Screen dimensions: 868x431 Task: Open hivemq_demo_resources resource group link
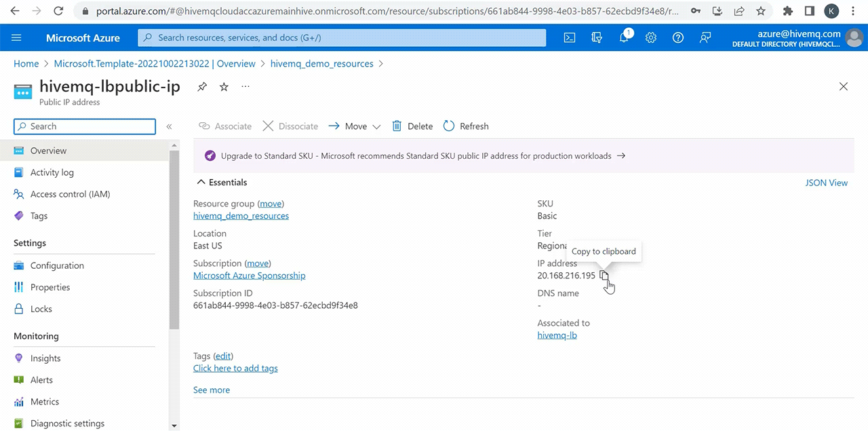241,216
